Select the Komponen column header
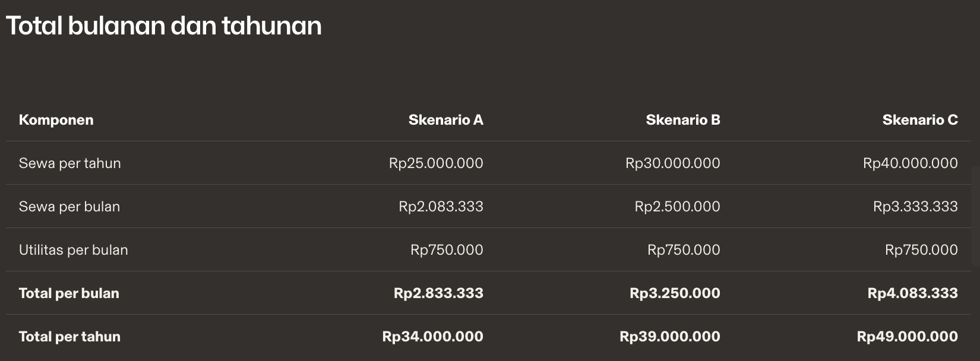 (x=56, y=120)
